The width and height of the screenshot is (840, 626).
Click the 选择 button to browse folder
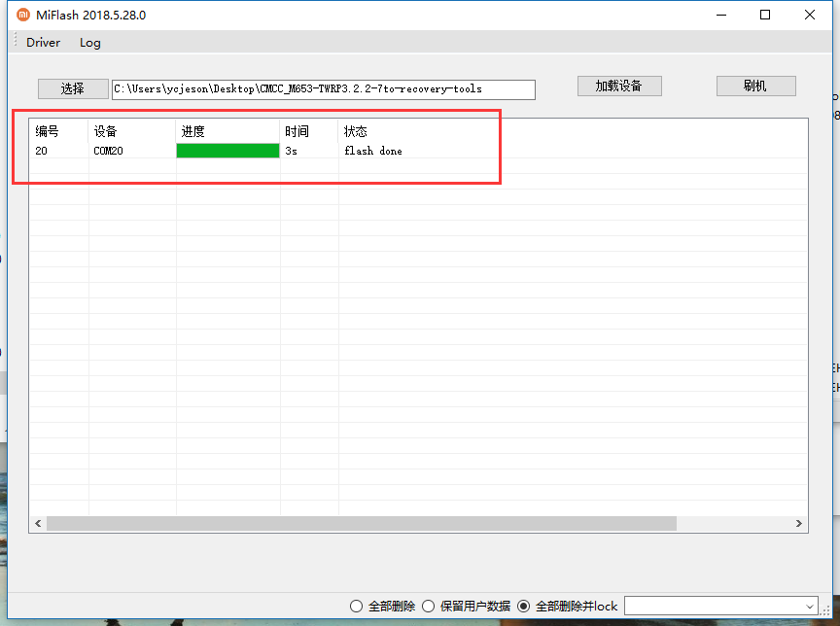point(73,88)
